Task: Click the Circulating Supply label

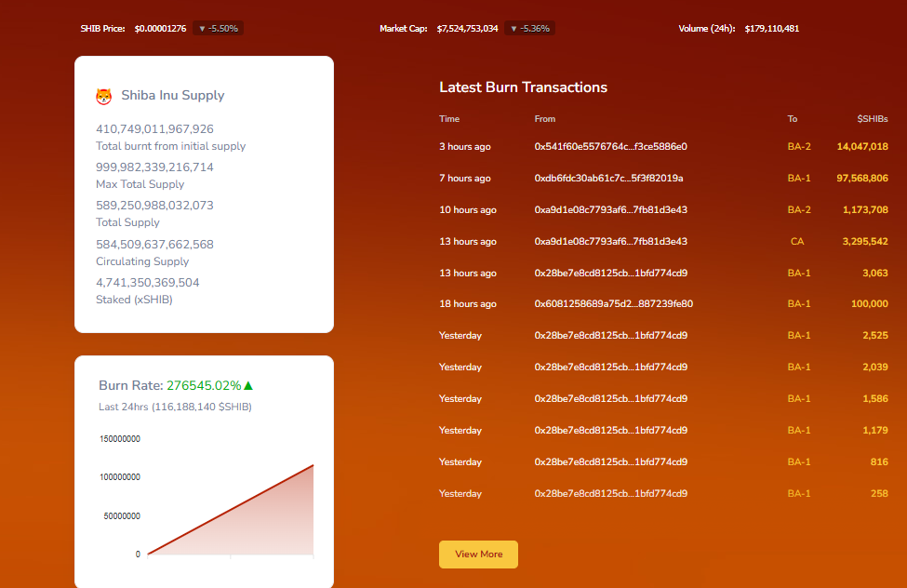Action: click(142, 261)
